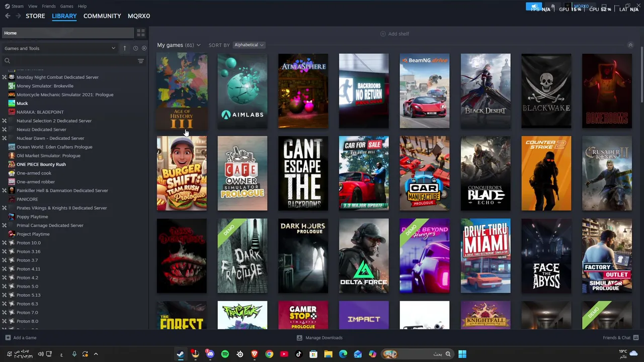Switch to the STORE tab

point(35,16)
